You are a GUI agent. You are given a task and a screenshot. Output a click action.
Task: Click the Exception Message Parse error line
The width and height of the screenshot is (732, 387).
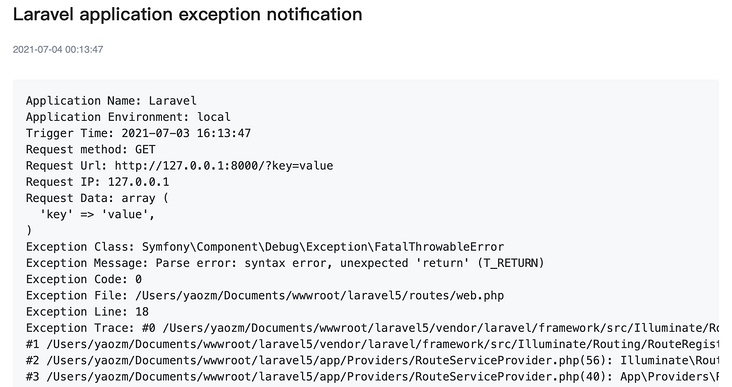[x=285, y=263]
